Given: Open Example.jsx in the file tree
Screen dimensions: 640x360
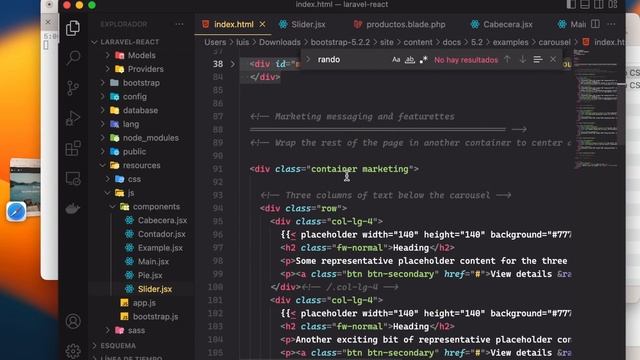Looking at the screenshot, I should pyautogui.click(x=160, y=248).
